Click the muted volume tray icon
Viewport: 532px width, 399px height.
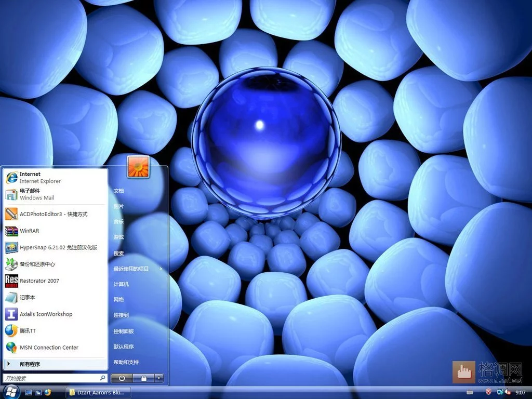(x=508, y=392)
